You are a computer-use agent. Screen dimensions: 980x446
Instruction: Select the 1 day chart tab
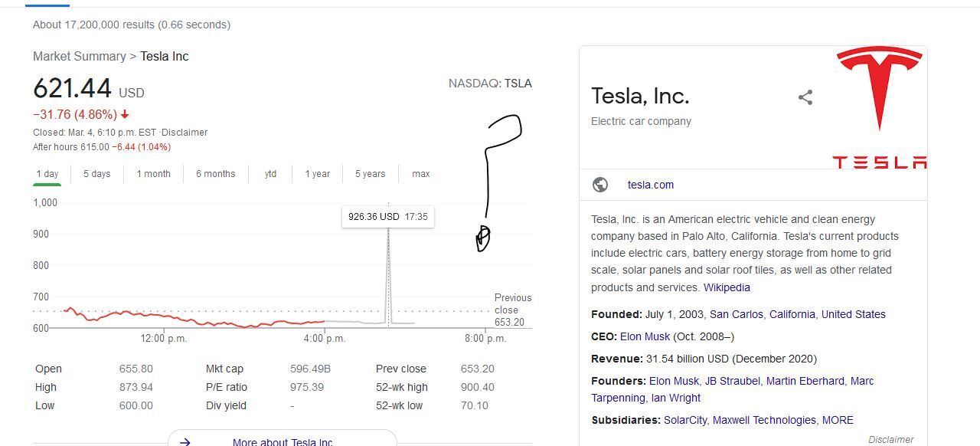point(47,174)
